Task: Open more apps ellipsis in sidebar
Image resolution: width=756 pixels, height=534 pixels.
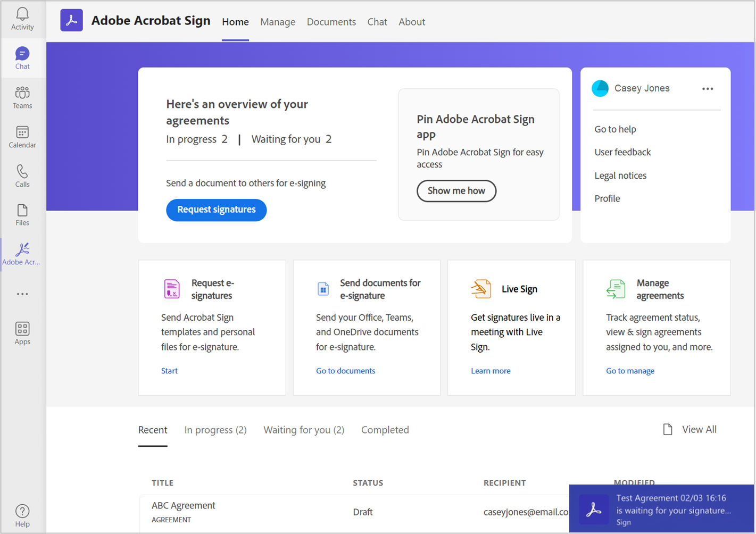Action: (x=22, y=294)
